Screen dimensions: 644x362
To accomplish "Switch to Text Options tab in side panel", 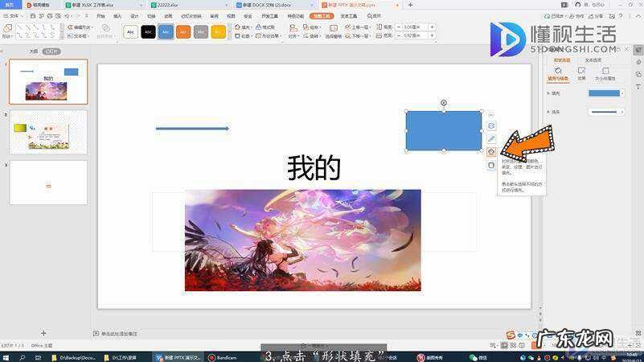I will coord(593,60).
